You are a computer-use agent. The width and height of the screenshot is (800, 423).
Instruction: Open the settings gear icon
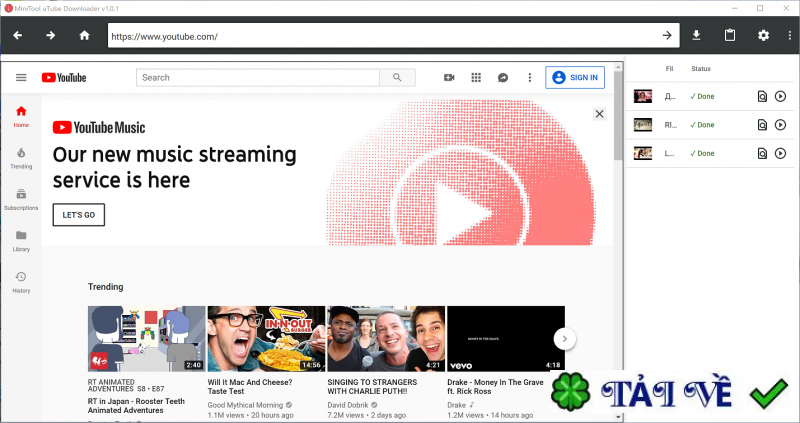click(x=763, y=36)
